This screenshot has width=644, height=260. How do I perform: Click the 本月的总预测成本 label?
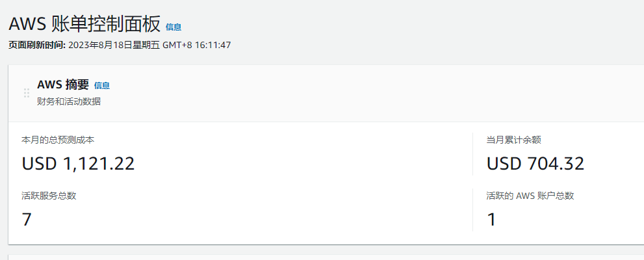[x=63, y=140]
